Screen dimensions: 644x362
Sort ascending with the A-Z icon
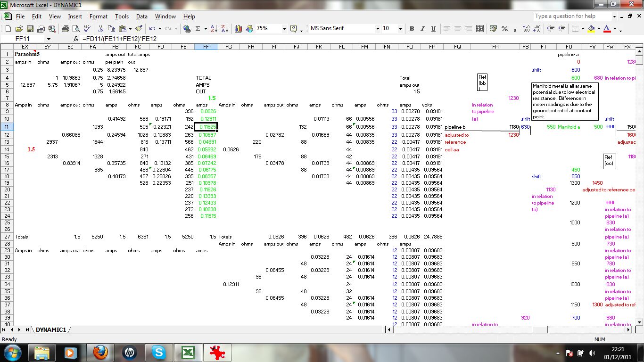point(214,29)
